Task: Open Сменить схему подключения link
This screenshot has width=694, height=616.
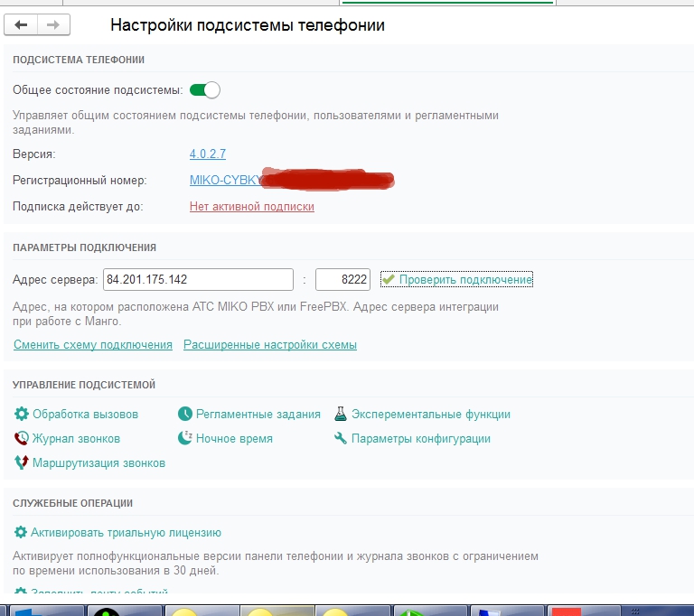Action: click(93, 345)
